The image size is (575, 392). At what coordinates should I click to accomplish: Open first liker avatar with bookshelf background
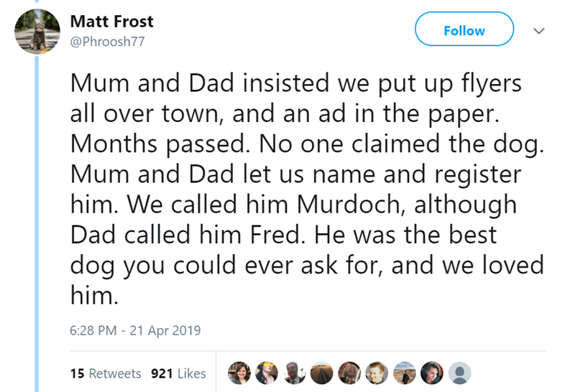coord(240,373)
